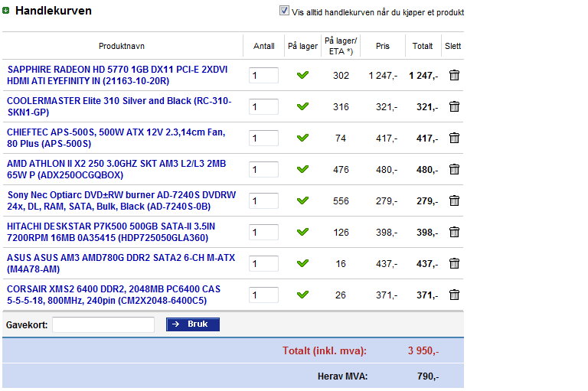Click stock count 556
The height and width of the screenshot is (391, 588).
pos(341,201)
